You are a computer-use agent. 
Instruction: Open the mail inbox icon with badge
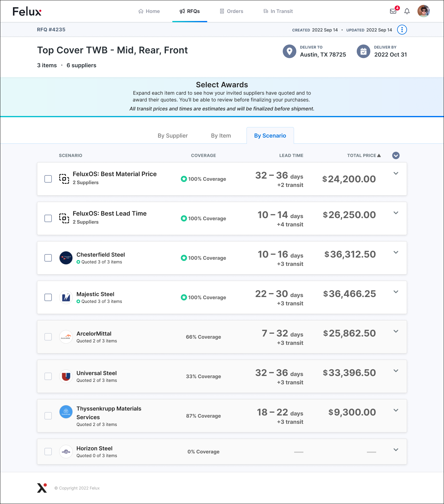tap(393, 11)
